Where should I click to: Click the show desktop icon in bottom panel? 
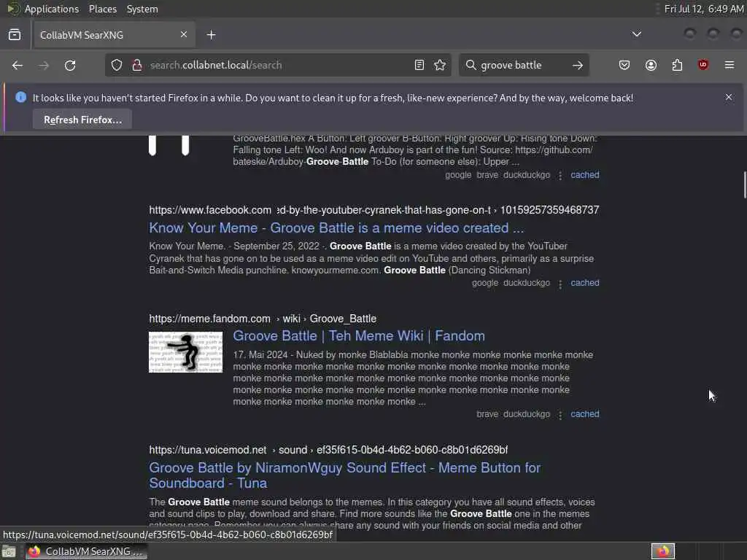pos(9,552)
